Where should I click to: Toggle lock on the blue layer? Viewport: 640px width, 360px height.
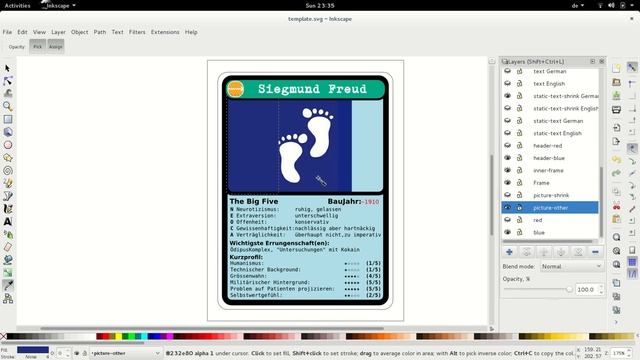(520, 232)
